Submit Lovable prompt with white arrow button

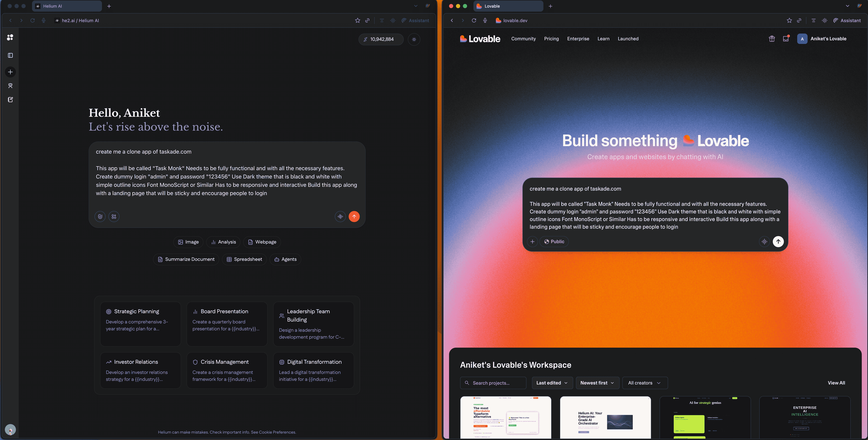778,242
